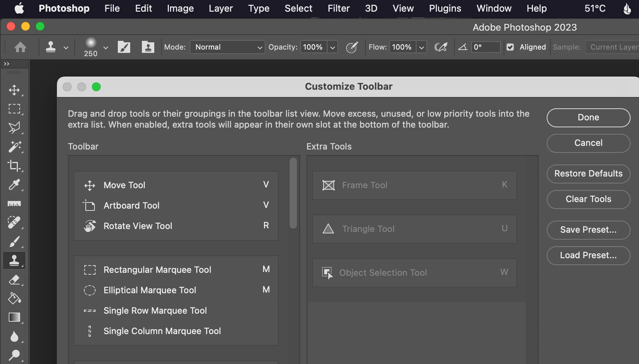The image size is (639, 364).
Task: Toggle the Aligned checkbox
Action: coord(510,47)
